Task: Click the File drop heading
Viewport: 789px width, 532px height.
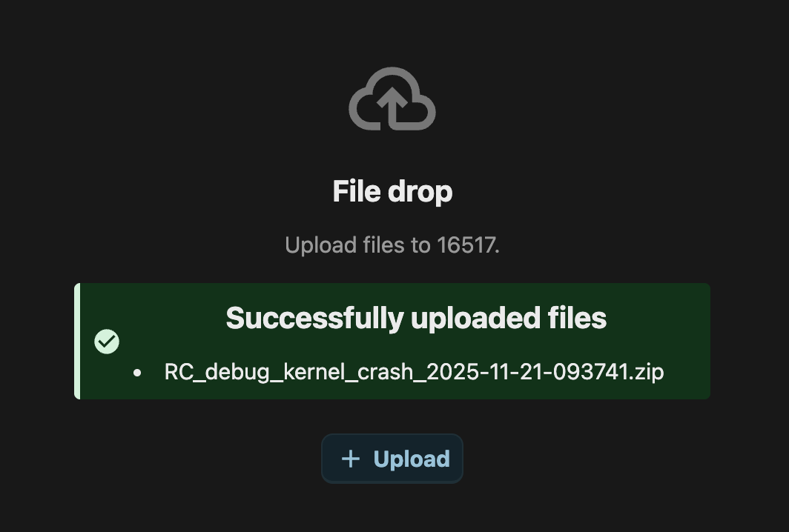Action: [x=392, y=192]
